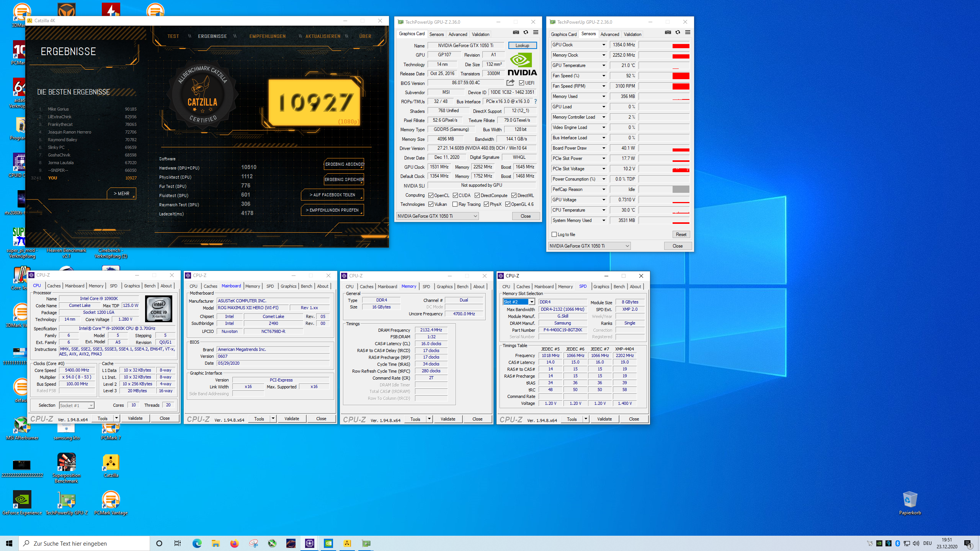Switch to Caches tab in the CPU-Z CPU window

54,286
